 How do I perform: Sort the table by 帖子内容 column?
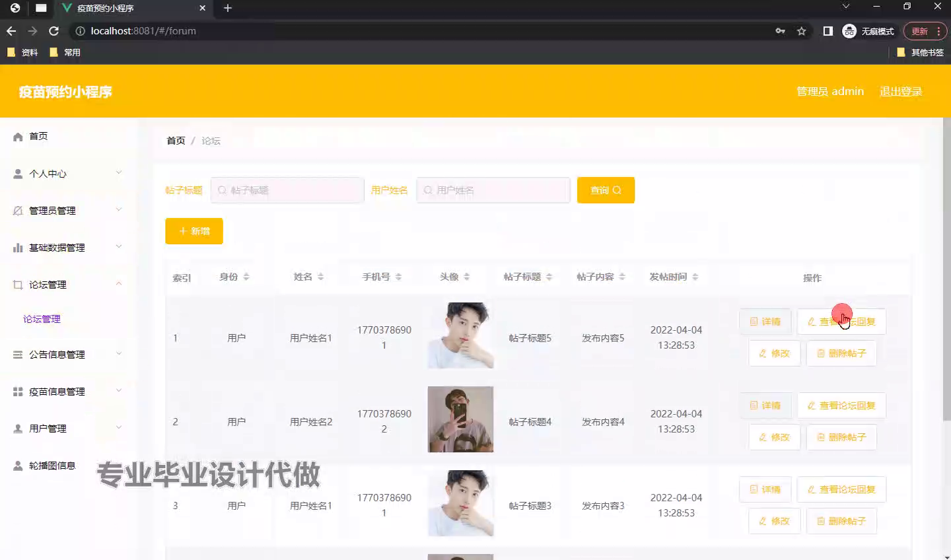(622, 277)
